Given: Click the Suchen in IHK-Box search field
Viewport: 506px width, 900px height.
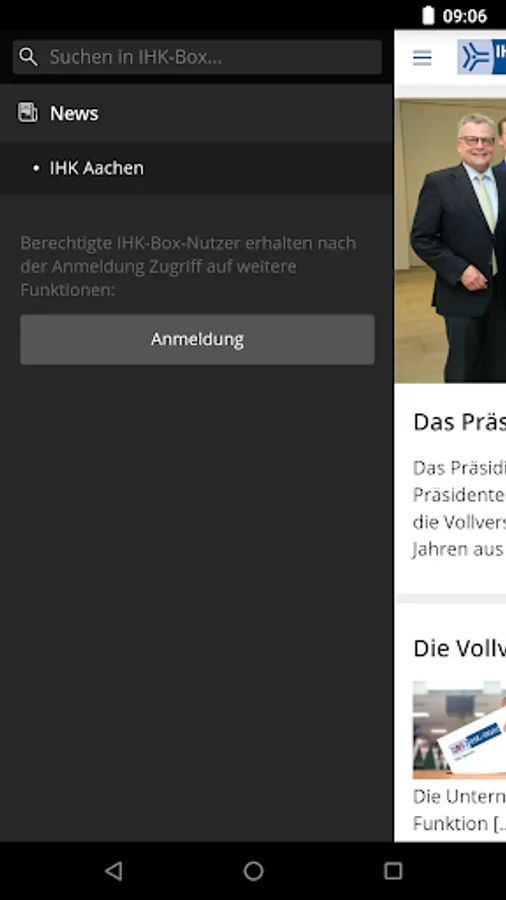Looking at the screenshot, I should click(x=197, y=57).
